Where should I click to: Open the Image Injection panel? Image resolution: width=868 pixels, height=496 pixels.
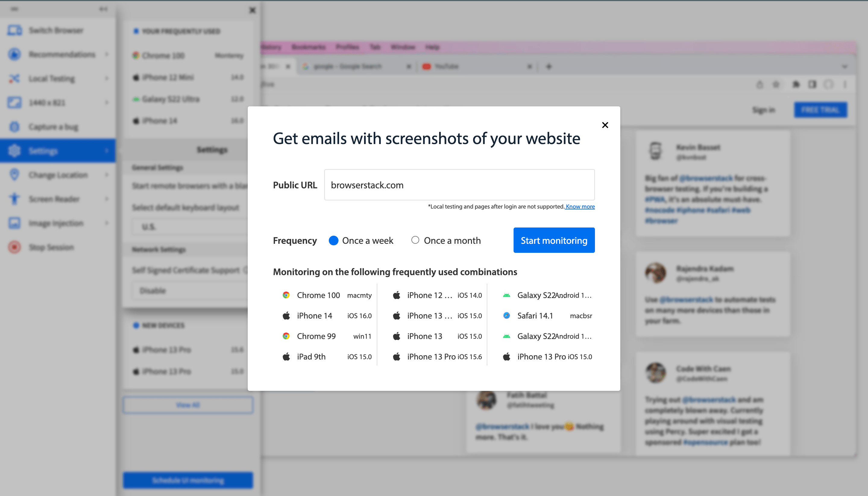click(55, 223)
